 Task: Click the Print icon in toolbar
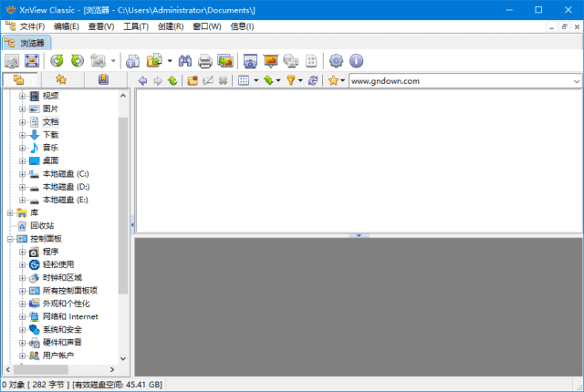(205, 61)
